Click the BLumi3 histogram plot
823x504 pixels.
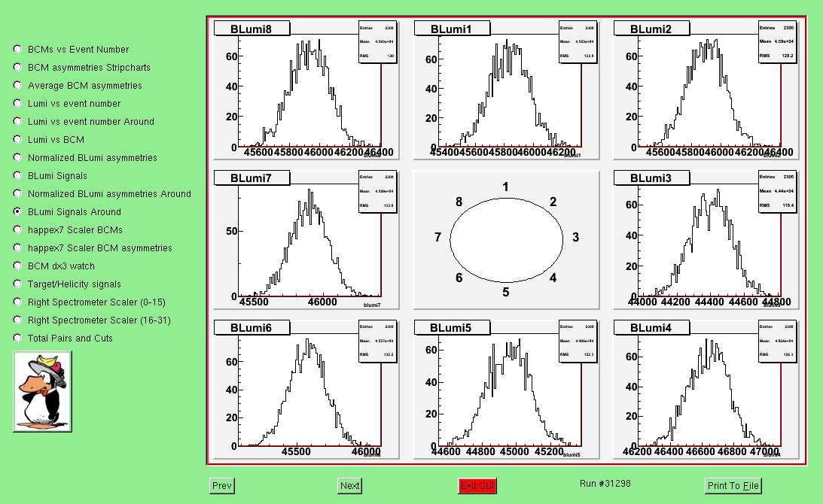point(706,240)
